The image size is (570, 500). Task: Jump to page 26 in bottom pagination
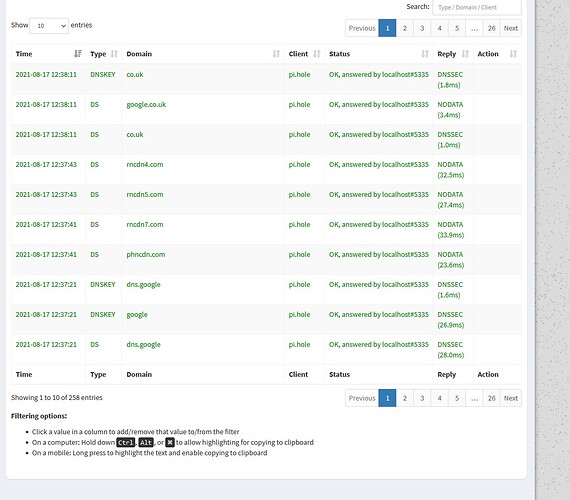[491, 398]
